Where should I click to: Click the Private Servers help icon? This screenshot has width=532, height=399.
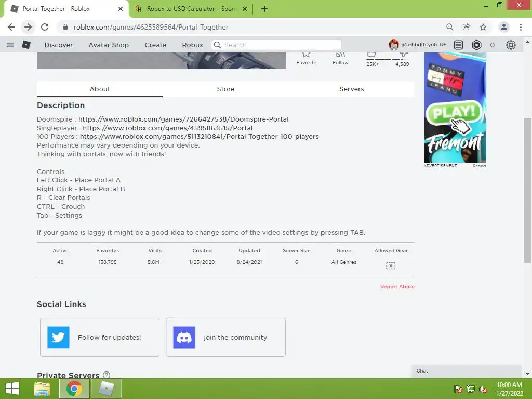pos(107,375)
